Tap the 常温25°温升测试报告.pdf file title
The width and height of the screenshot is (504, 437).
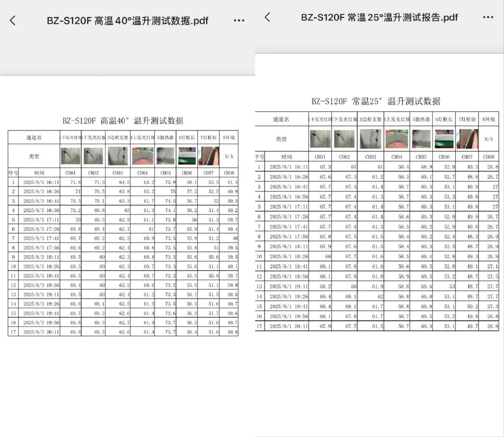point(379,17)
